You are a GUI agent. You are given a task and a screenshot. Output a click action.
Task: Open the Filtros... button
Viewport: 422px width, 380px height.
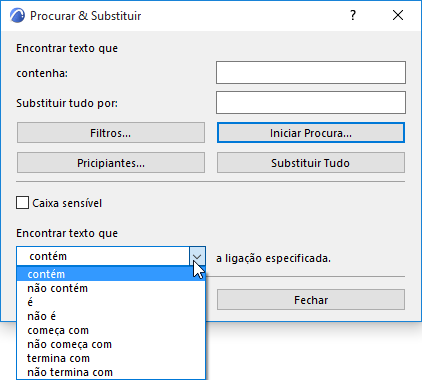[x=111, y=133]
